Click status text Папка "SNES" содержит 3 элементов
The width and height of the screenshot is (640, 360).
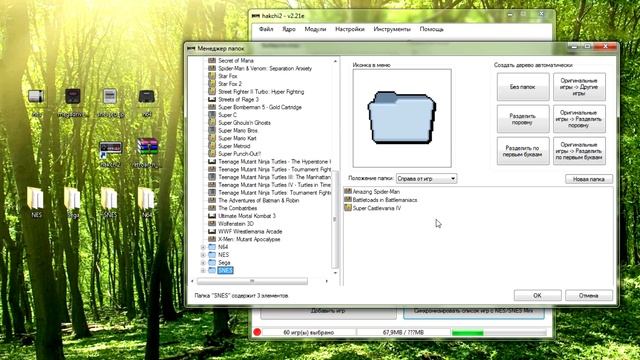pyautogui.click(x=241, y=295)
